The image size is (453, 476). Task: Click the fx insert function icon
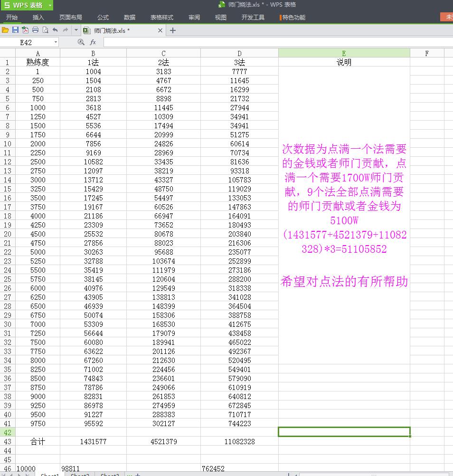tap(93, 42)
